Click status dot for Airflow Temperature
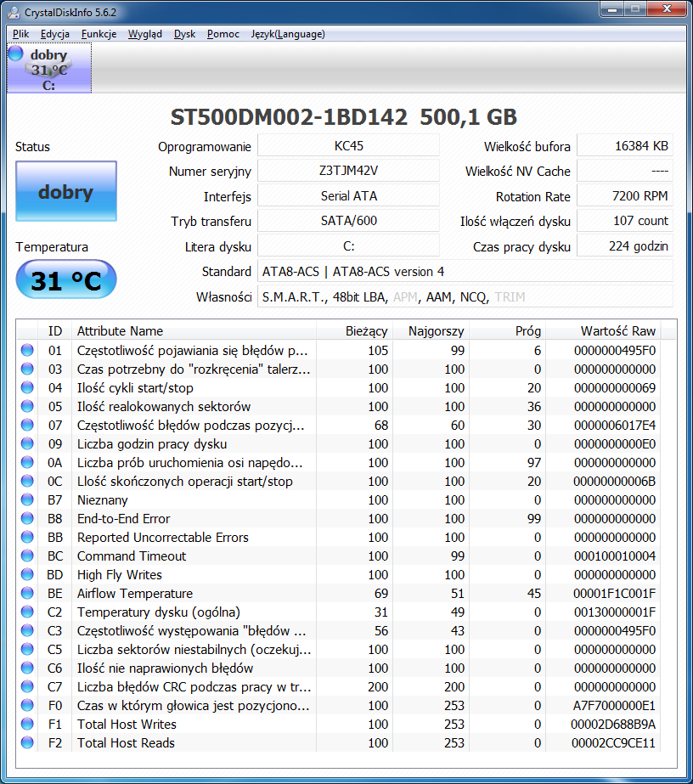693x784 pixels. 27,593
